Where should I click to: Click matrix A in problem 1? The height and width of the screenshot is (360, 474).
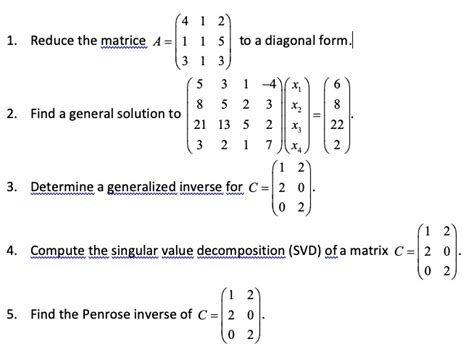(x=203, y=41)
